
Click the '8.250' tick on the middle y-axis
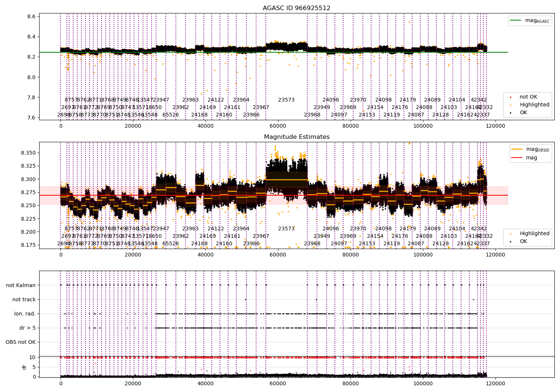[28, 205]
